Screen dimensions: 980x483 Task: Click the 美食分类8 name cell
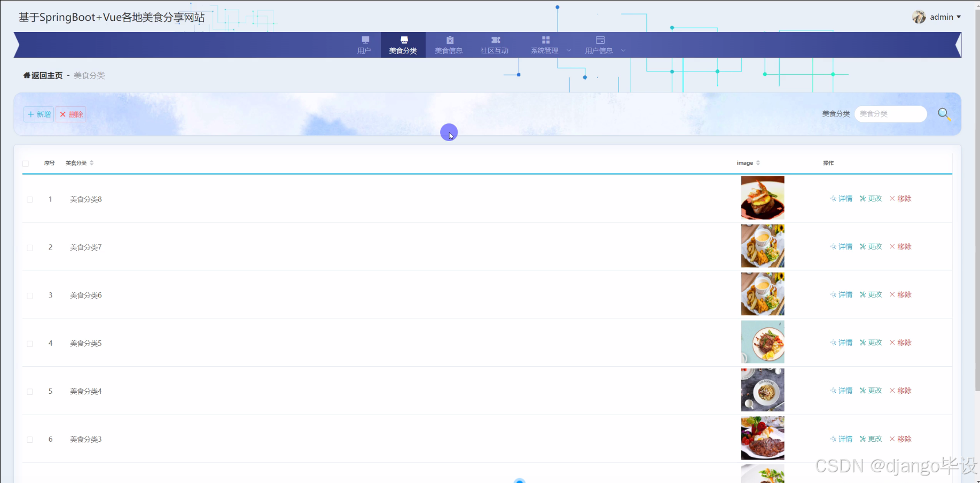point(86,199)
